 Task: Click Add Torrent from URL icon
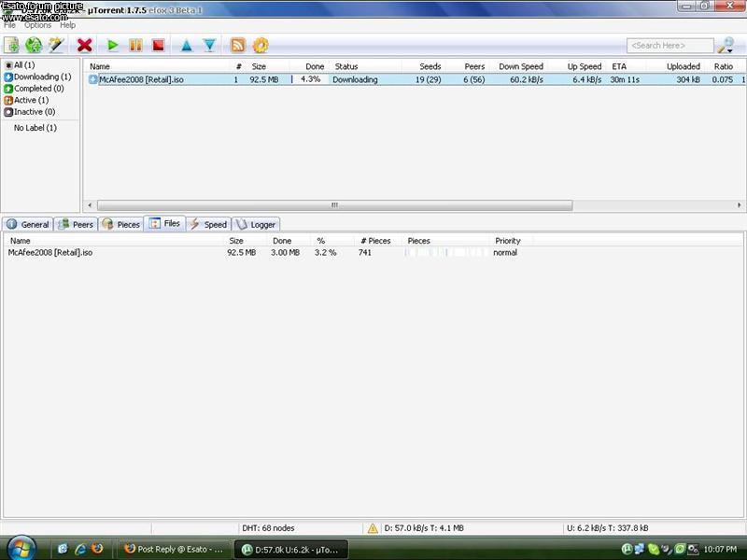[34, 45]
